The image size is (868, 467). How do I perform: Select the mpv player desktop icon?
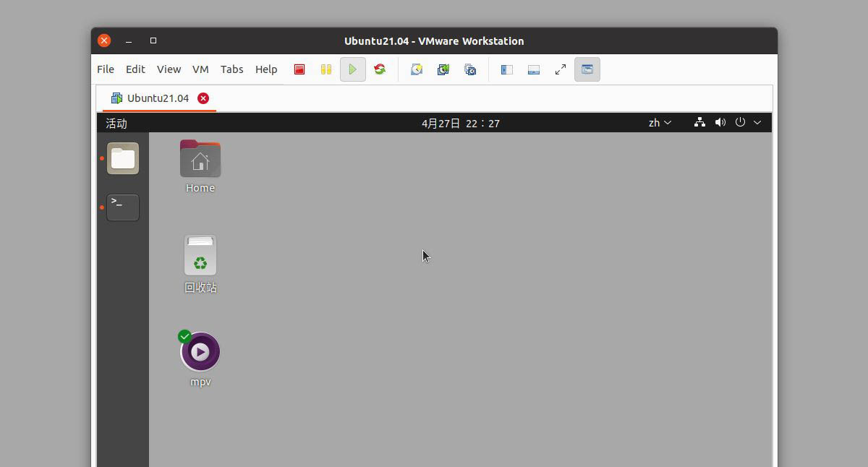(x=200, y=359)
